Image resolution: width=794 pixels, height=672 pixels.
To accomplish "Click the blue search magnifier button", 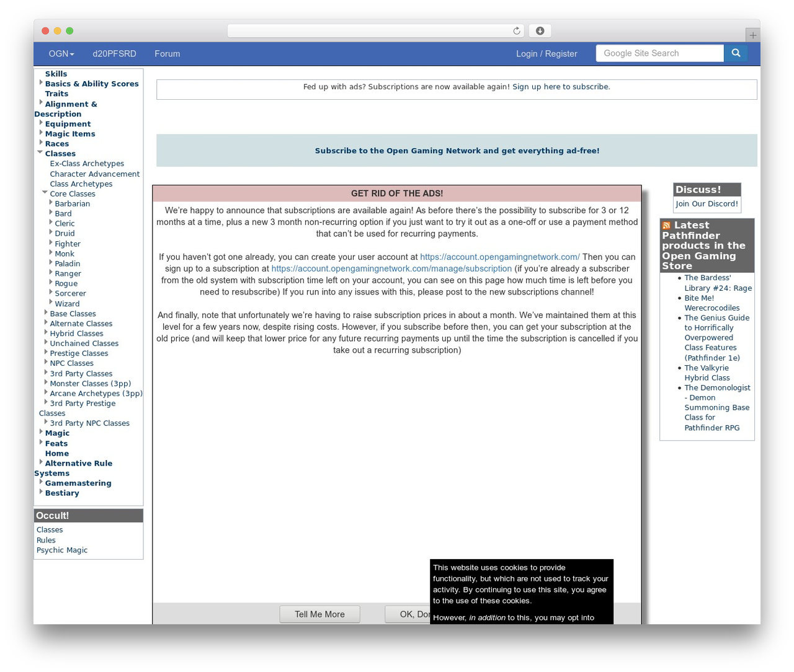I will (736, 53).
